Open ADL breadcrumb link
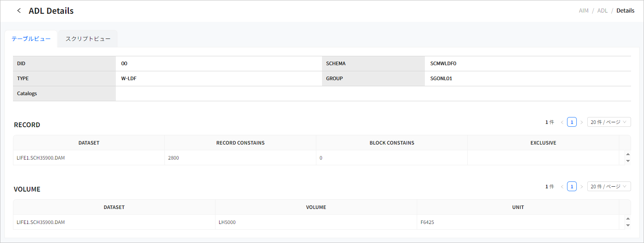 click(x=602, y=11)
